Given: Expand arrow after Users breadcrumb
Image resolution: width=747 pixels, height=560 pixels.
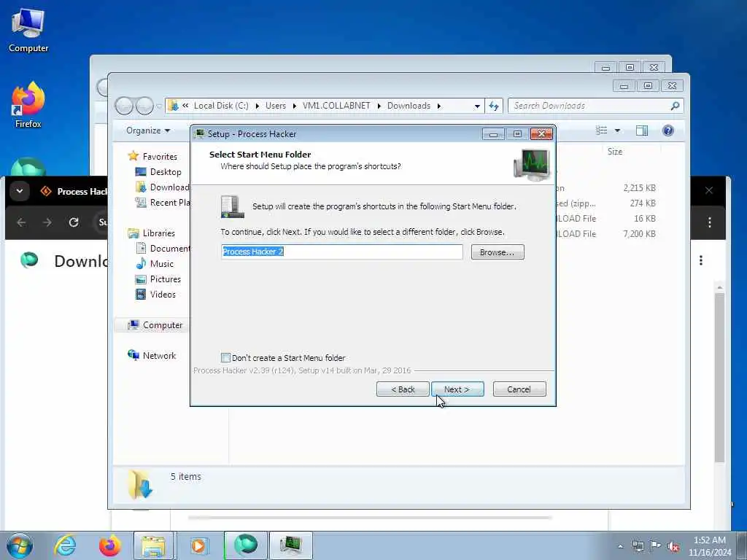Looking at the screenshot, I should click(x=295, y=106).
